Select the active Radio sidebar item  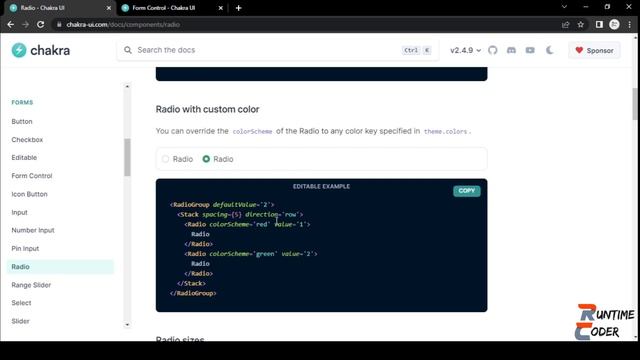(60, 267)
